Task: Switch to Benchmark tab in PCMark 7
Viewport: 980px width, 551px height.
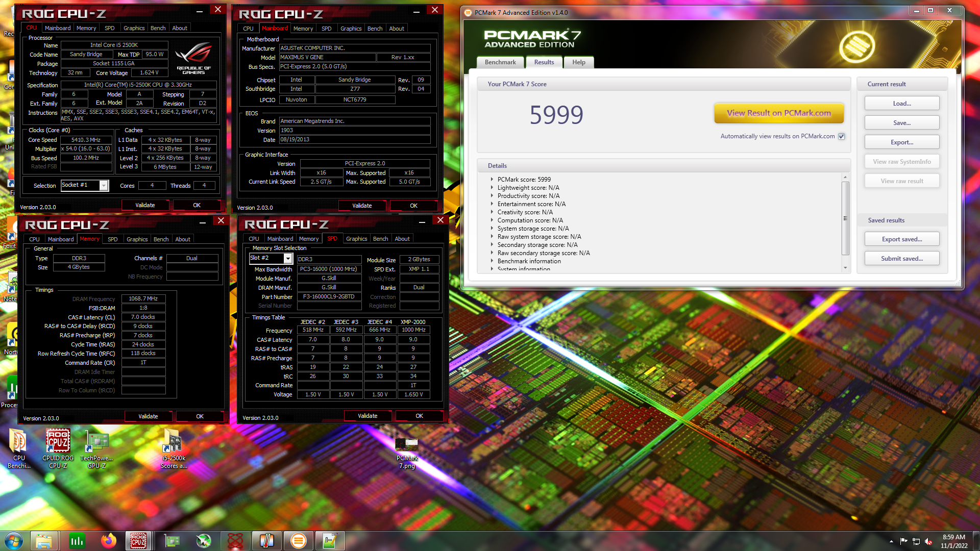Action: coord(500,62)
